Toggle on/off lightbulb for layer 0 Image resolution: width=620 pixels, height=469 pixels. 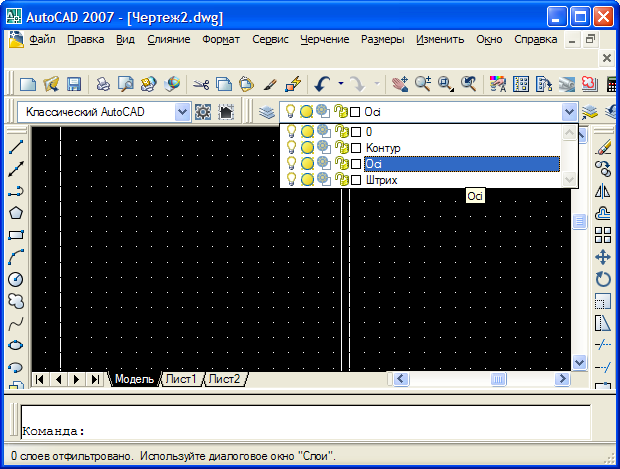[x=291, y=131]
